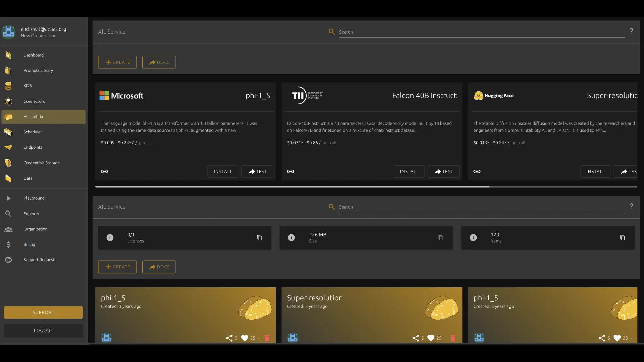Open the Endpoints paper-plane icon

coord(8,147)
